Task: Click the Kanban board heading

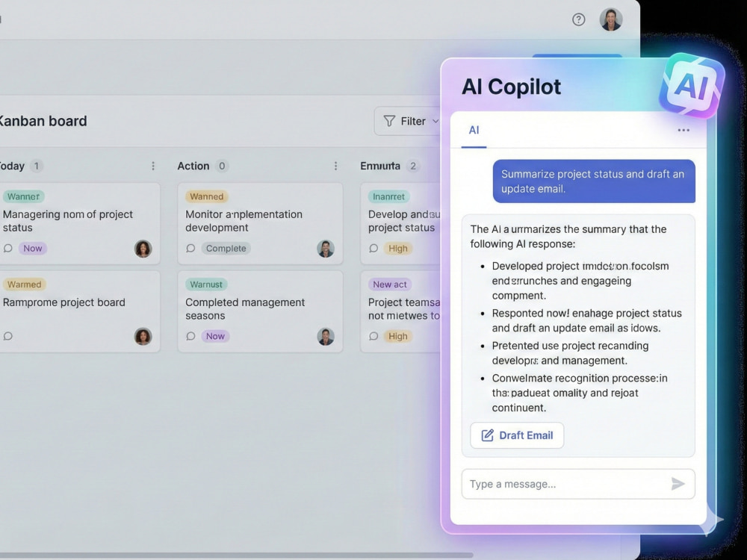Action: (43, 121)
